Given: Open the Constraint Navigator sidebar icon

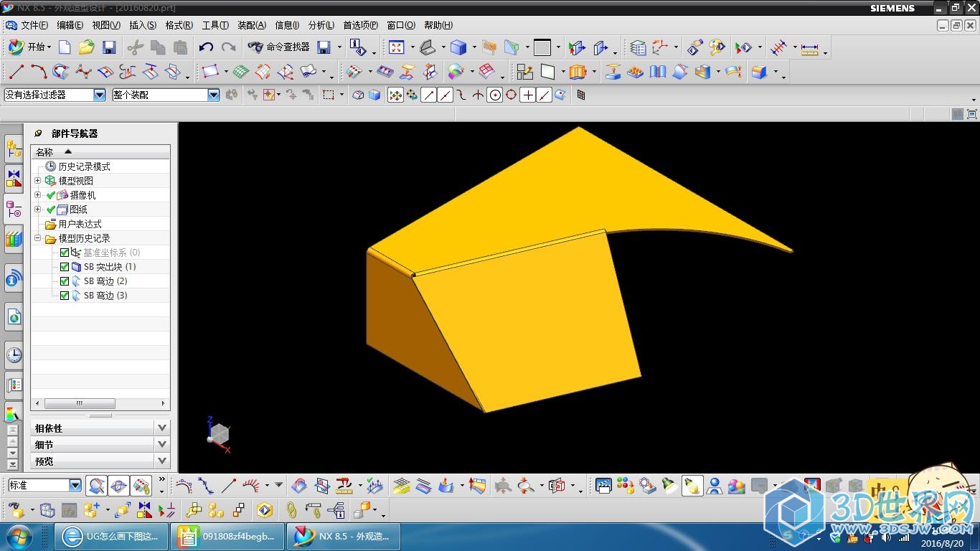Looking at the screenshot, I should (14, 179).
